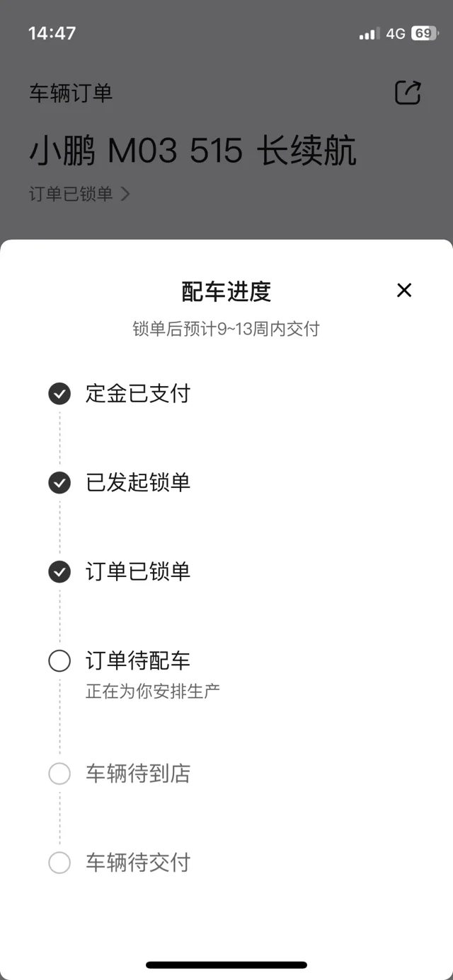Tap the checkmark icon beside 订单已锁单
The width and height of the screenshot is (453, 980).
(x=59, y=571)
